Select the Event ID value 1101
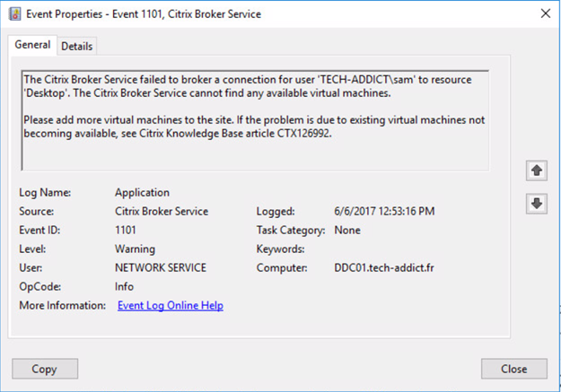The width and height of the screenshot is (561, 392). click(126, 230)
